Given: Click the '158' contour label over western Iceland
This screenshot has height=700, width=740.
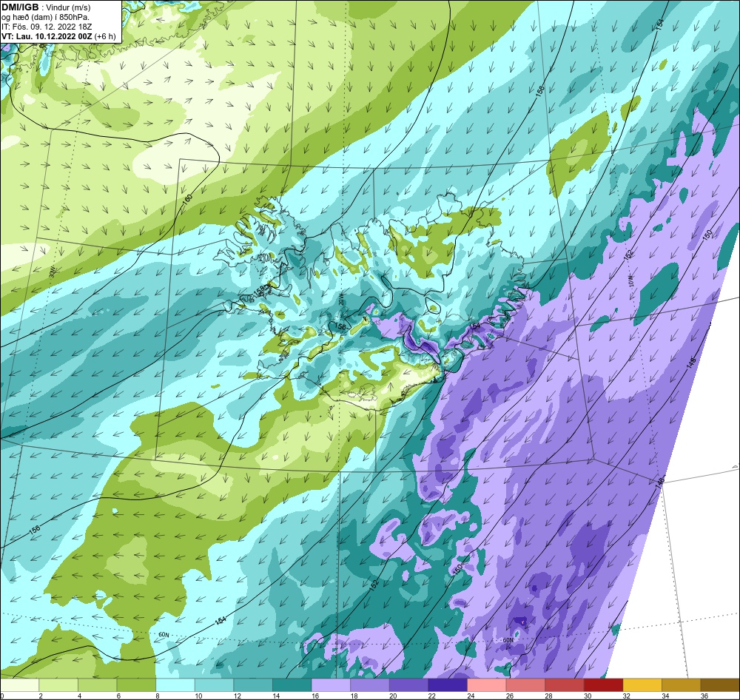Looking at the screenshot, I should click(x=260, y=292).
